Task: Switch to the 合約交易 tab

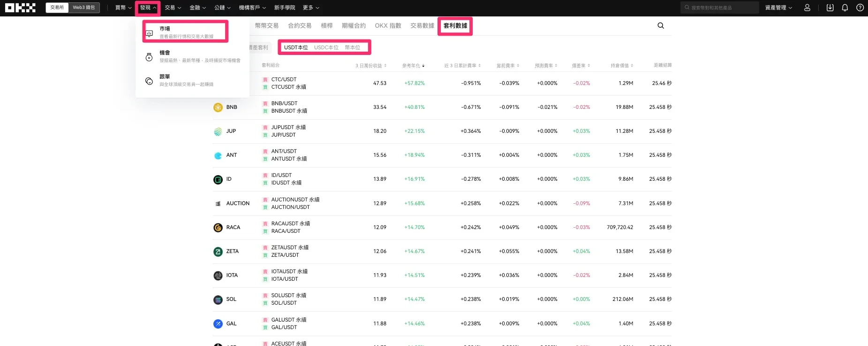Action: [300, 26]
